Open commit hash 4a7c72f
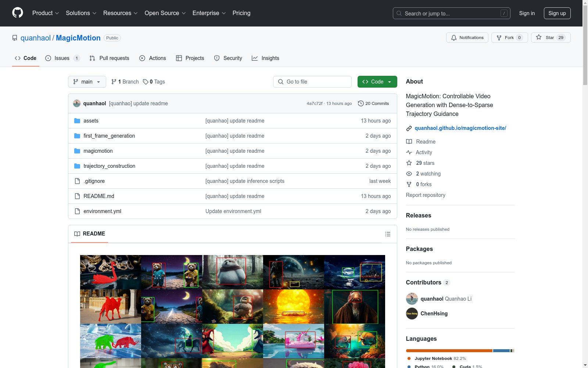This screenshot has height=368, width=588. pos(315,103)
